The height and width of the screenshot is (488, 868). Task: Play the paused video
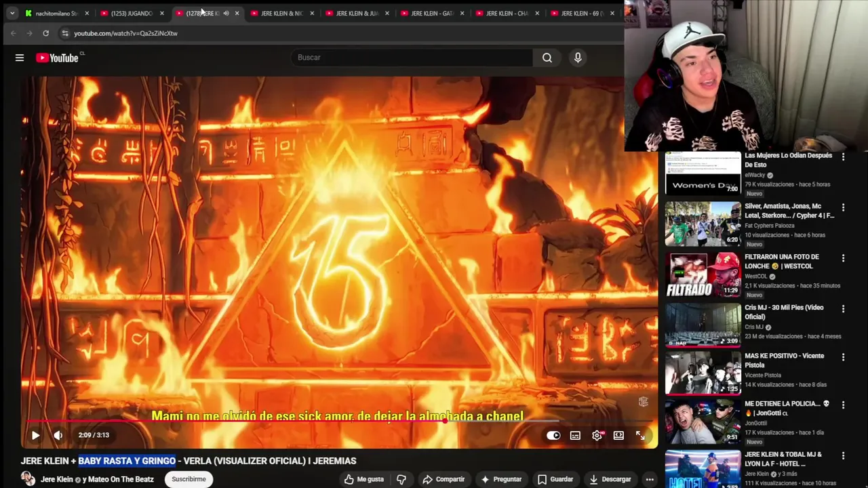[35, 435]
